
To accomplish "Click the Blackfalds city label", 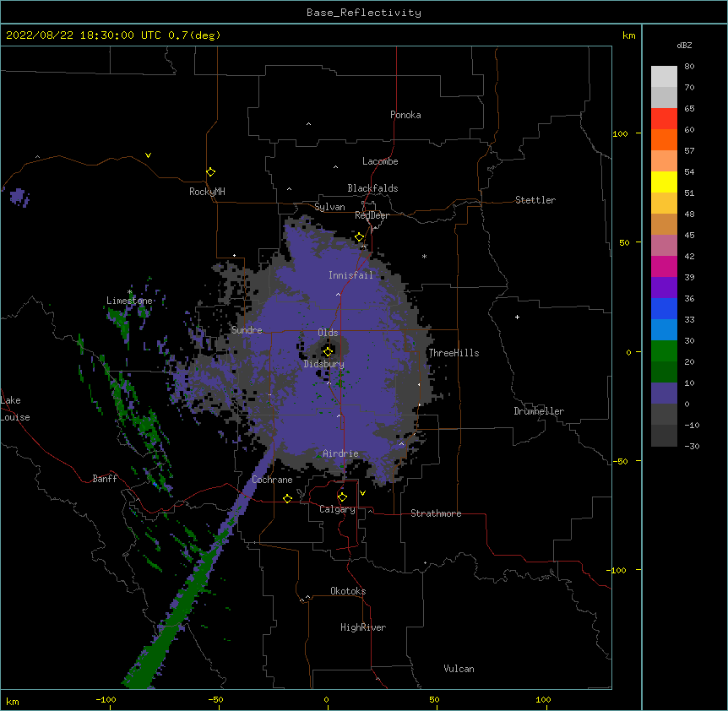I will [x=372, y=188].
